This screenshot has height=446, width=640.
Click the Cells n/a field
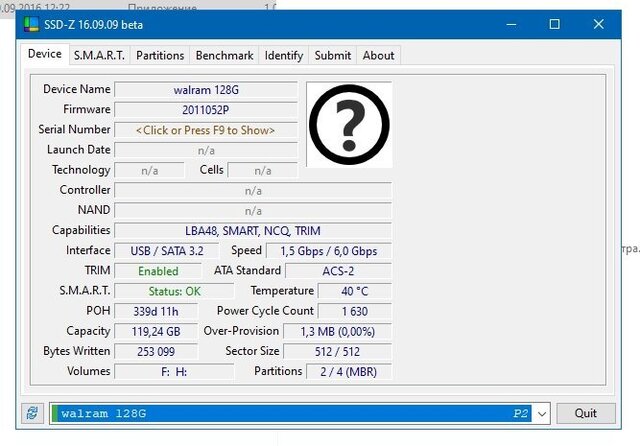click(262, 171)
